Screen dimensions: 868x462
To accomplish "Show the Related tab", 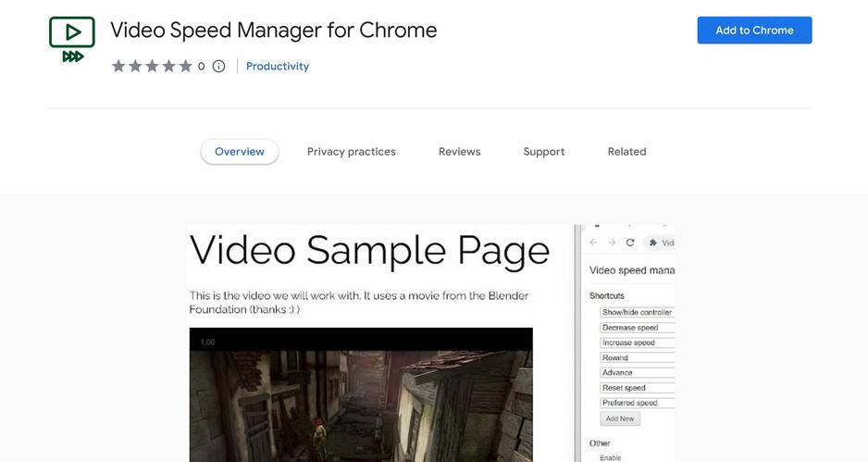I will [626, 152].
